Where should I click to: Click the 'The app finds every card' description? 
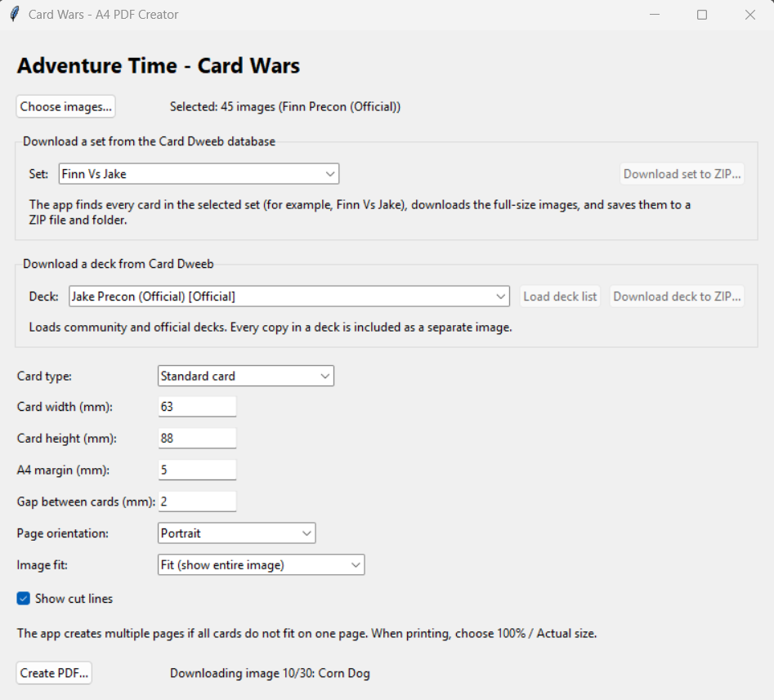click(x=360, y=212)
